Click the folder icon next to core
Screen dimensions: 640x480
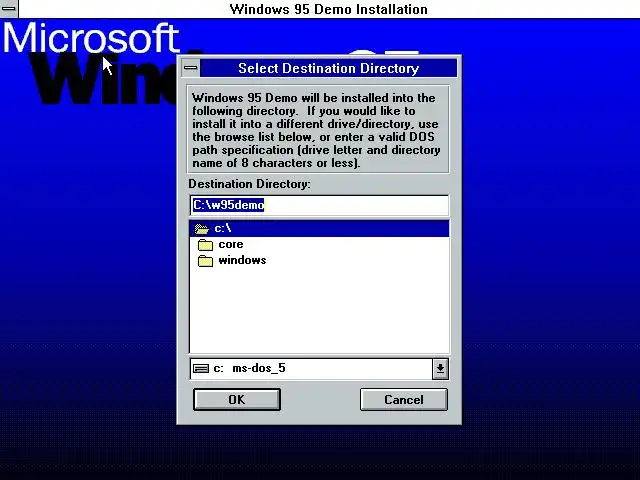click(x=205, y=245)
